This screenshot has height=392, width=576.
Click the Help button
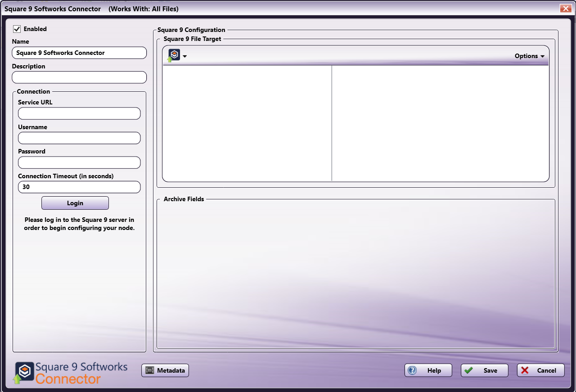[x=428, y=370]
